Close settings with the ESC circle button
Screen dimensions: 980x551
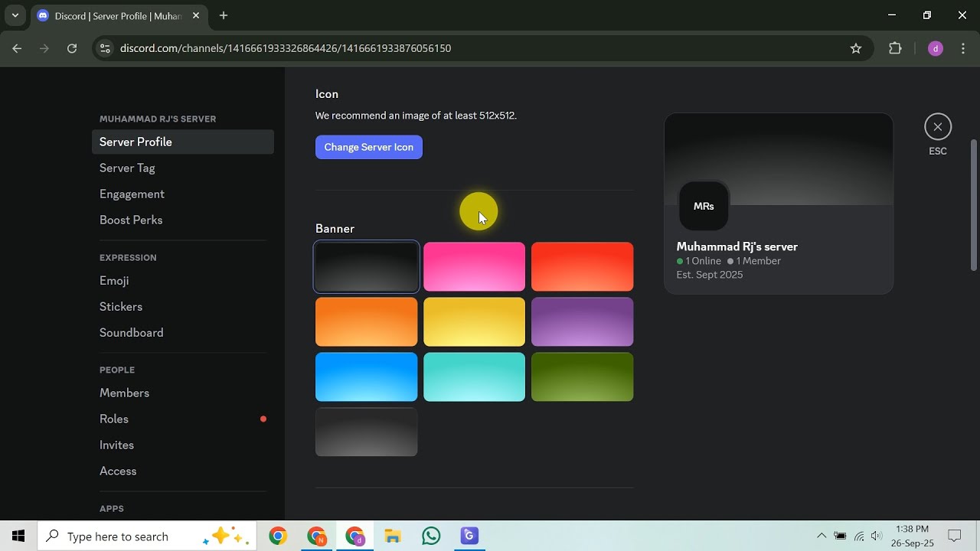pos(938,127)
